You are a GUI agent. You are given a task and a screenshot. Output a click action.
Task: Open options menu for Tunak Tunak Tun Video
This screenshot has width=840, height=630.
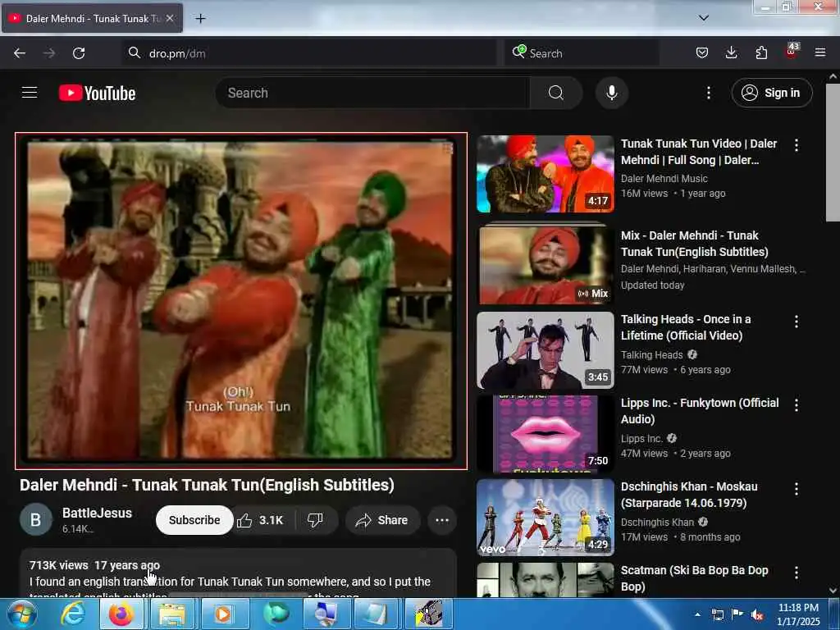point(796,144)
